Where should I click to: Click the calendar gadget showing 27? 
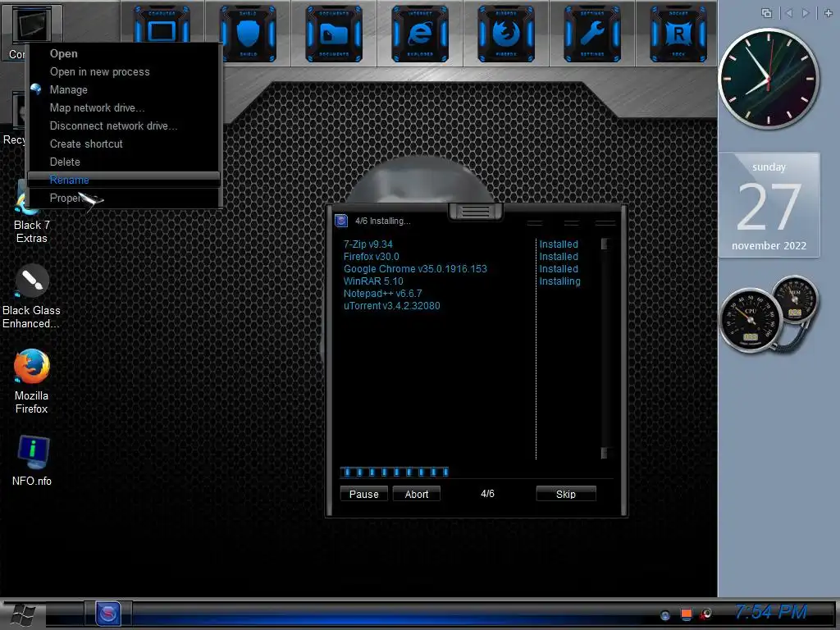coord(769,205)
